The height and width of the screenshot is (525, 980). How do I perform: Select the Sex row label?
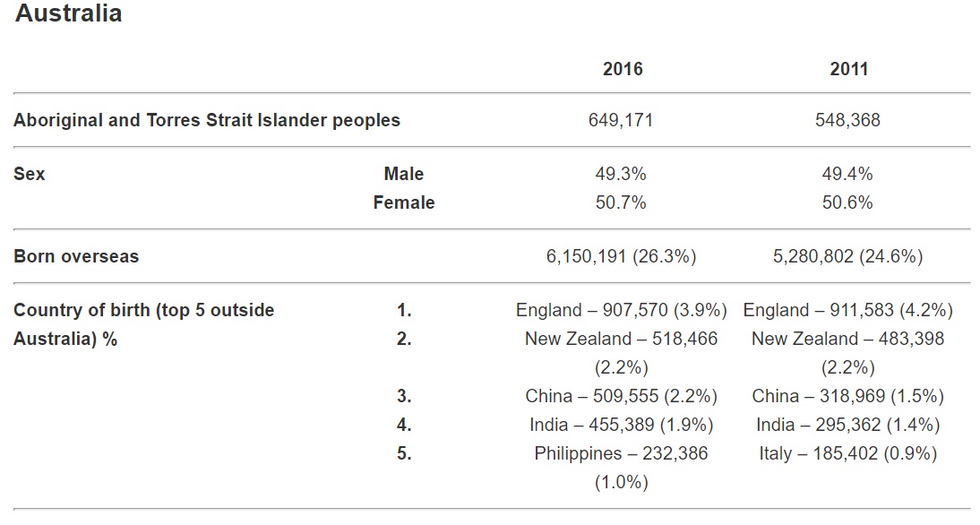29,174
